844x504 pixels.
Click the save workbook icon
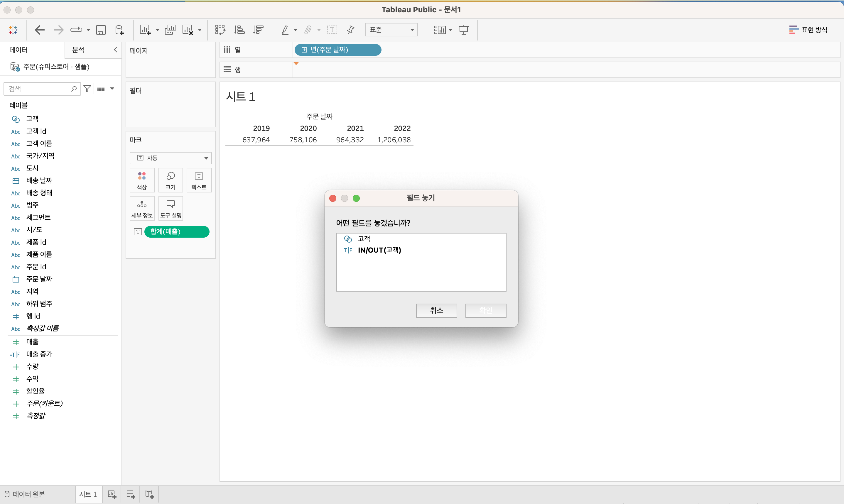101,30
